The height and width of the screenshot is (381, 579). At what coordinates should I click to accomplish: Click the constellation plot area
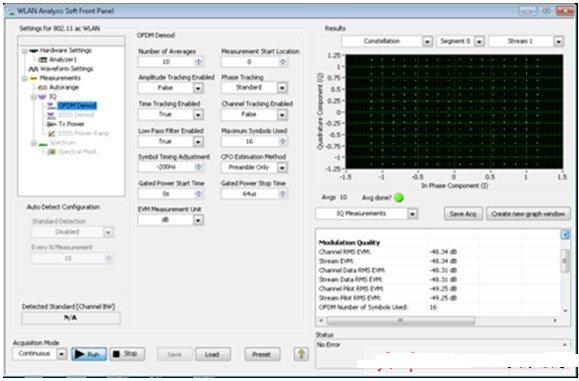click(x=454, y=111)
